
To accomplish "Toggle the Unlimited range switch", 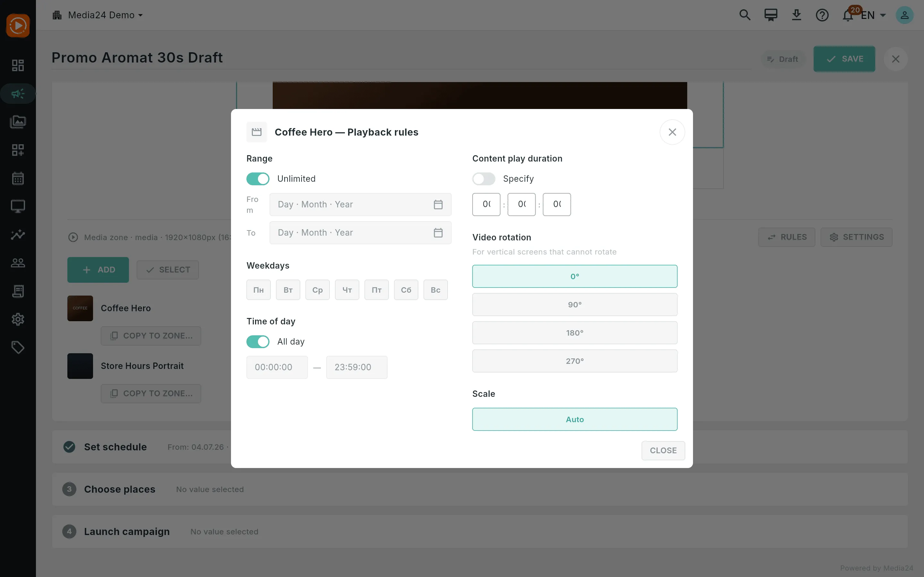I will pyautogui.click(x=258, y=179).
